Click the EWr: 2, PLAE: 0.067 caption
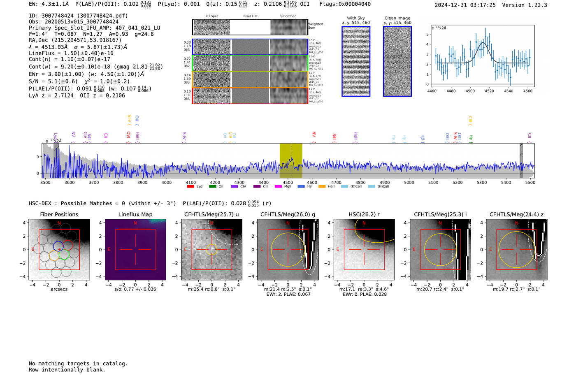576x392 pixels. [288, 295]
